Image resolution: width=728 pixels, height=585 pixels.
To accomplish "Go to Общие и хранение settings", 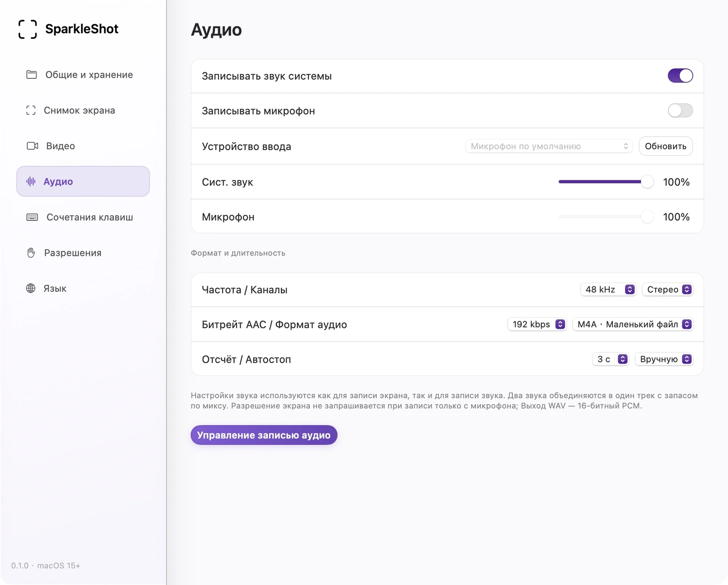I will pos(83,75).
